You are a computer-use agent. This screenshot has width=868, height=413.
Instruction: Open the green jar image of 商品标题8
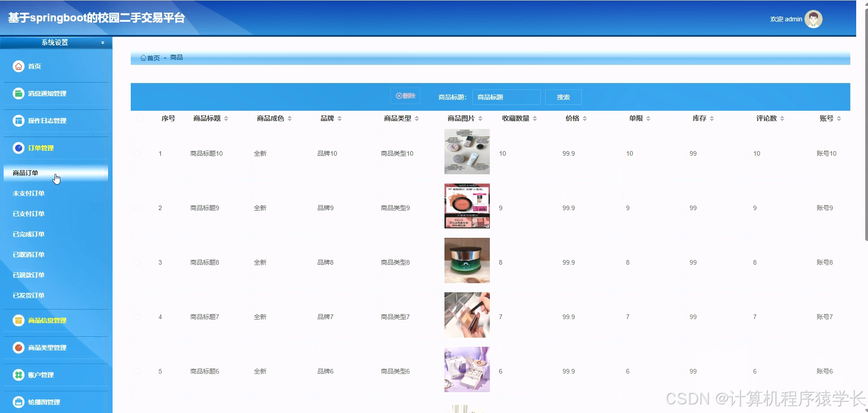tap(467, 261)
